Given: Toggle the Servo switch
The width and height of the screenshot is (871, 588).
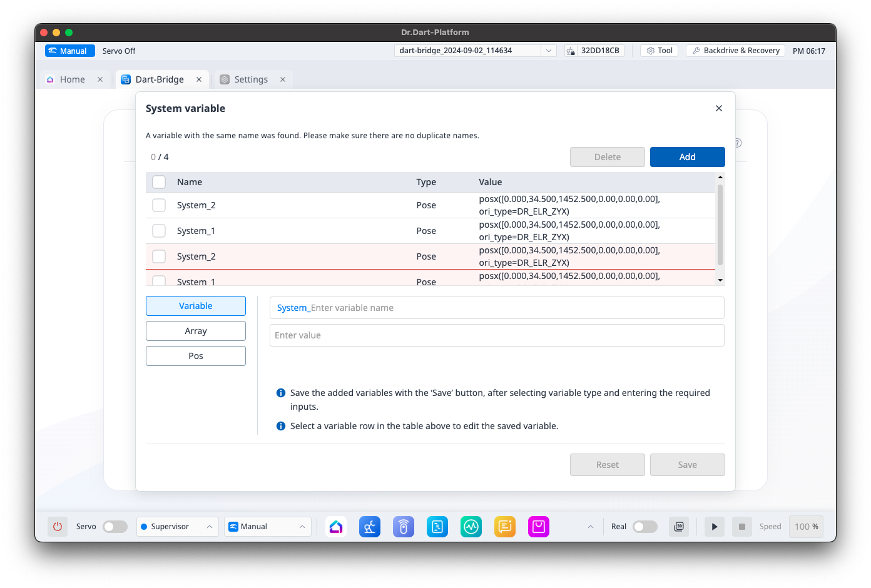Looking at the screenshot, I should (115, 527).
